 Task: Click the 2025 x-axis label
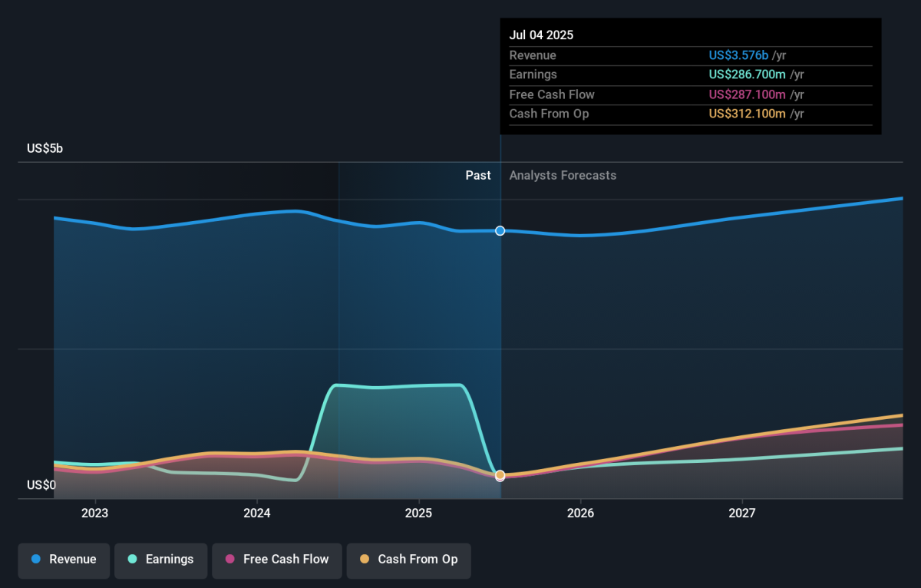click(x=418, y=512)
